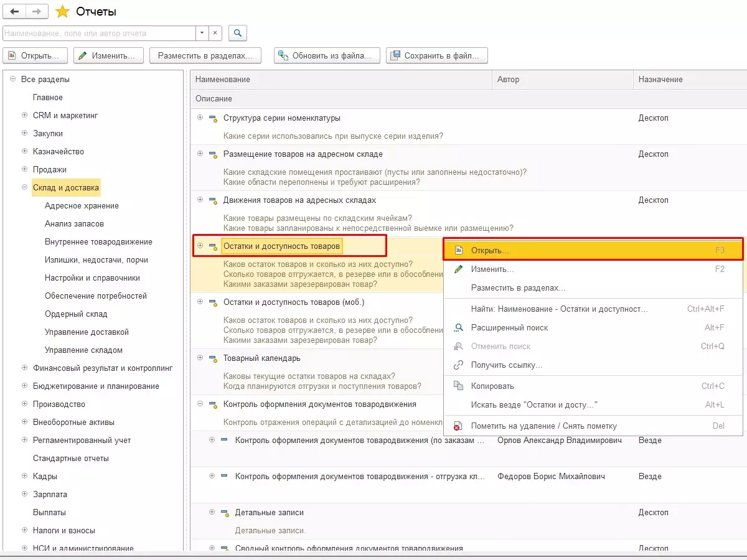The width and height of the screenshot is (747, 560).
Task: Click the copy icon beside Копировать
Action: (x=459, y=386)
